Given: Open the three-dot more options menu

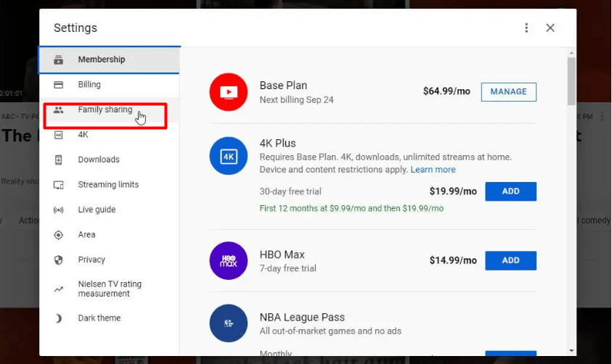Looking at the screenshot, I should pos(526,28).
